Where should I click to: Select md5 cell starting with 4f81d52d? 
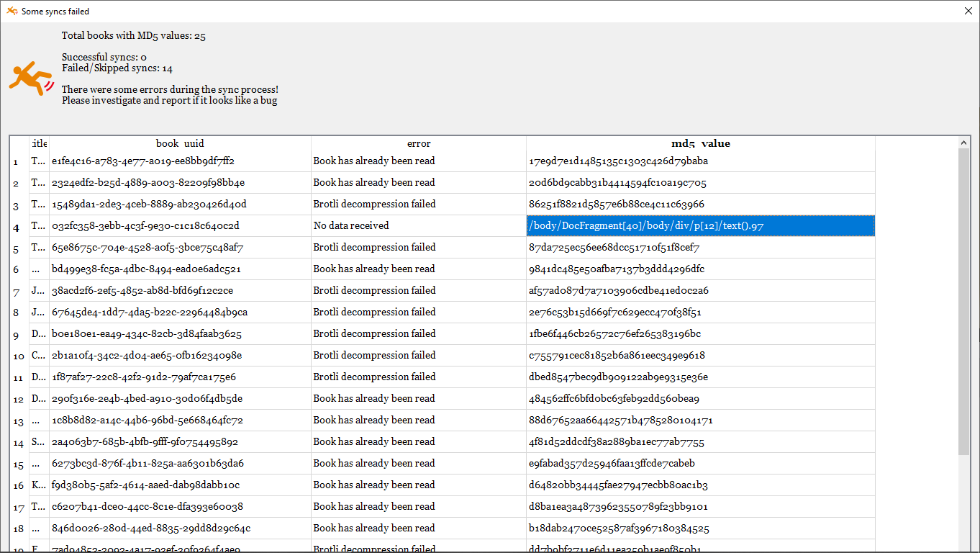click(x=701, y=442)
